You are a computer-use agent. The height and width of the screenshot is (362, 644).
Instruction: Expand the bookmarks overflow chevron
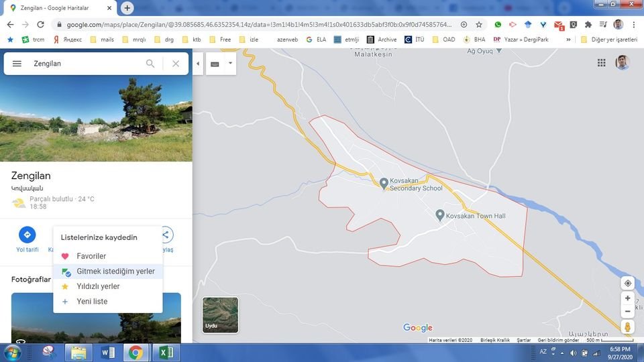[x=569, y=40]
